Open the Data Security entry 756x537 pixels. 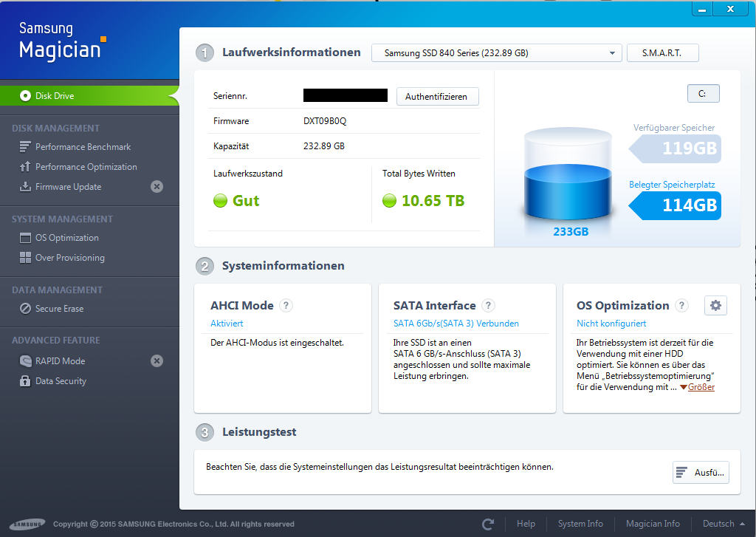coord(61,381)
